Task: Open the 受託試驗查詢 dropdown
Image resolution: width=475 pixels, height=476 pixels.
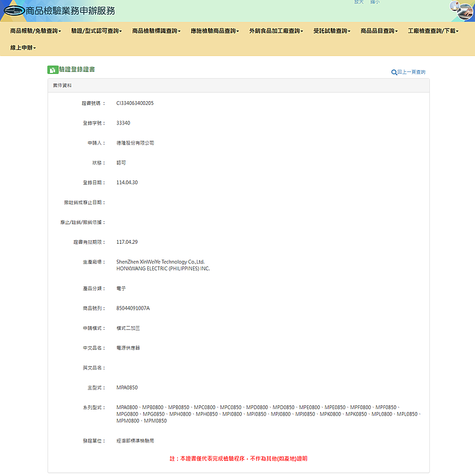Action: [332, 31]
